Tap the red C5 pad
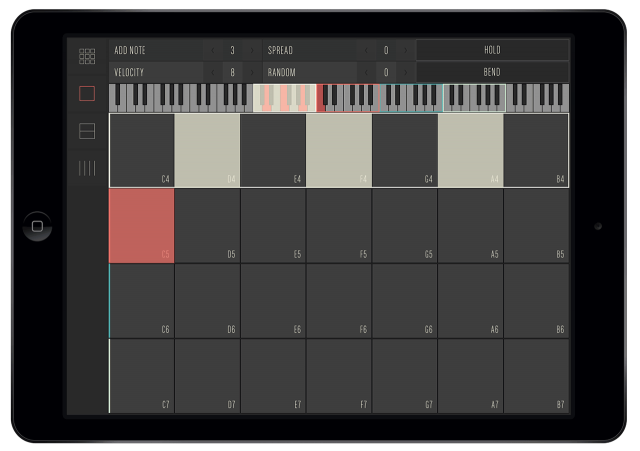640x451 pixels. tap(142, 226)
